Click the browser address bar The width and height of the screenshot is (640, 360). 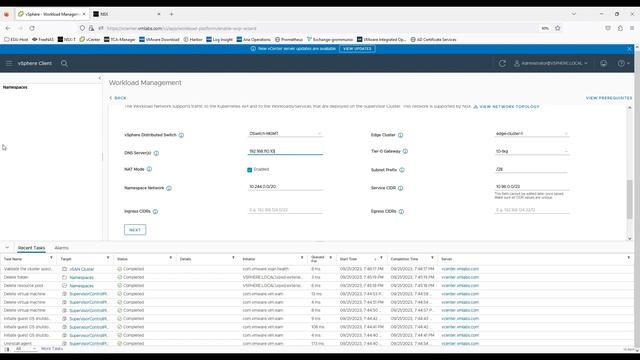coord(318,28)
